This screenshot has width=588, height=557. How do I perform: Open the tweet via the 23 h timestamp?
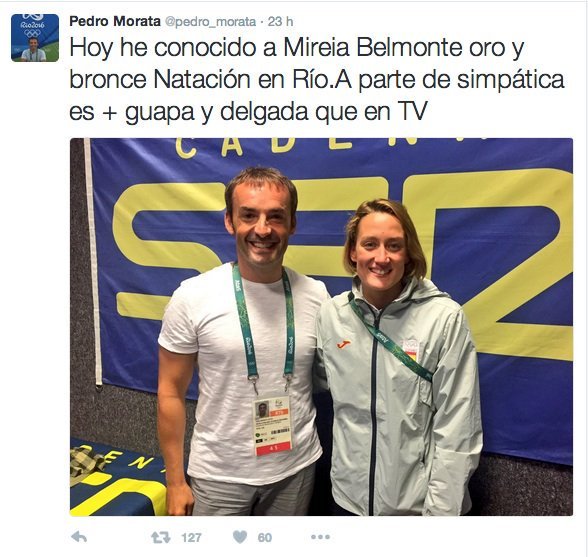click(280, 21)
